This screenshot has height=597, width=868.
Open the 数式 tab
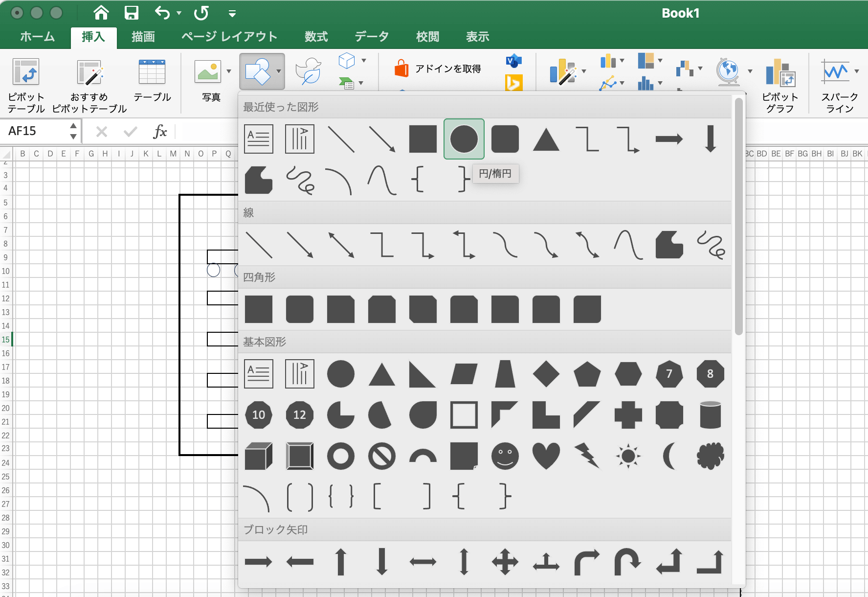(x=316, y=37)
